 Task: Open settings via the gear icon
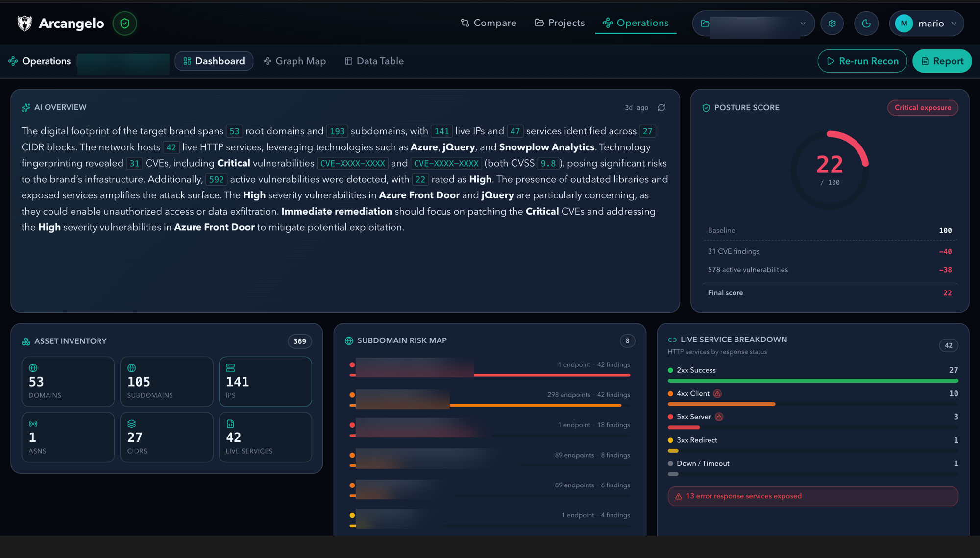(x=832, y=23)
